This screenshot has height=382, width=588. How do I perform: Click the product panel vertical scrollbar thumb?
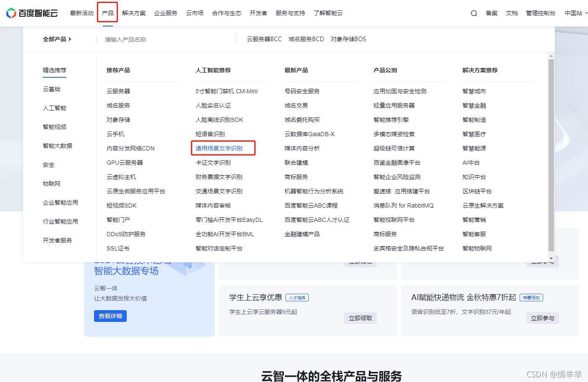(x=551, y=155)
